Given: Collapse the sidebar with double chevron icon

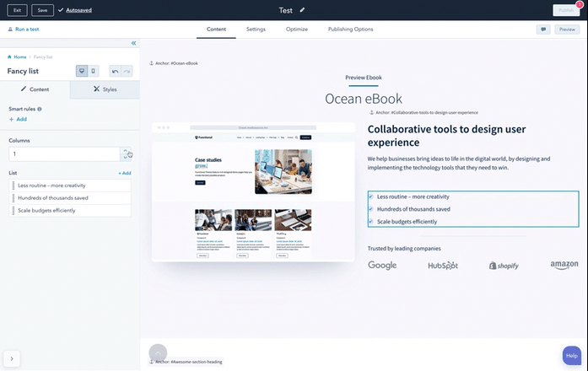Looking at the screenshot, I should (133, 43).
